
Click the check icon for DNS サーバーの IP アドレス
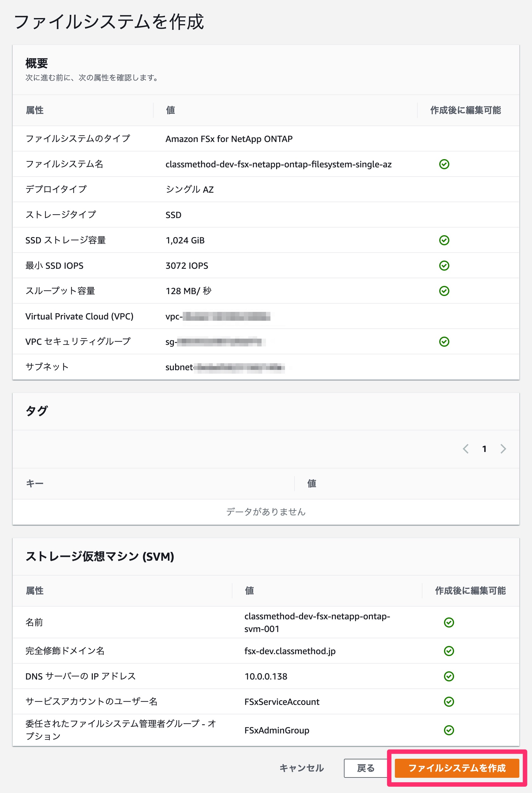[449, 676]
